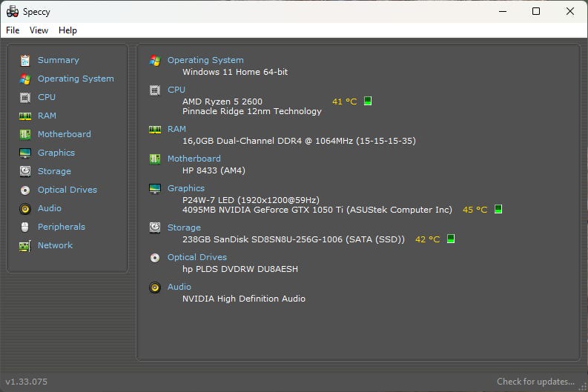Open the File menu
The height and width of the screenshot is (392, 588).
13,30
